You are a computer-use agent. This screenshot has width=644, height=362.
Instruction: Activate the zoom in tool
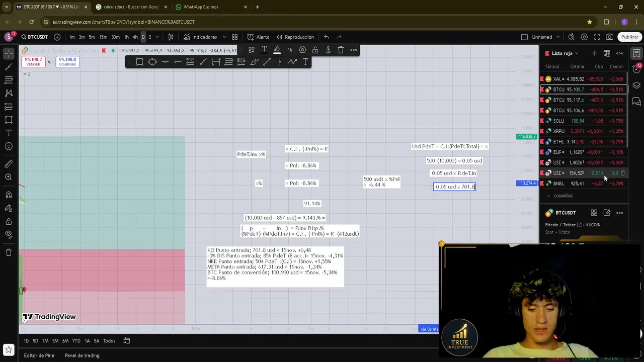click(9, 177)
